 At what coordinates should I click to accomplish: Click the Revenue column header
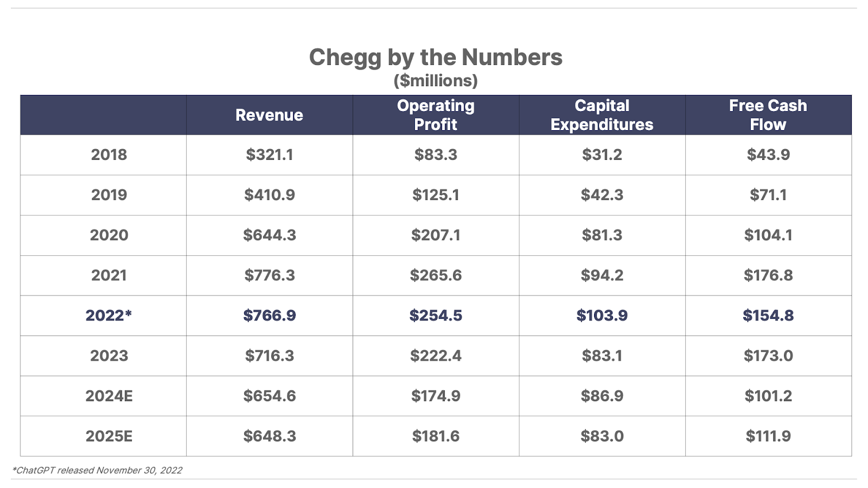269,115
